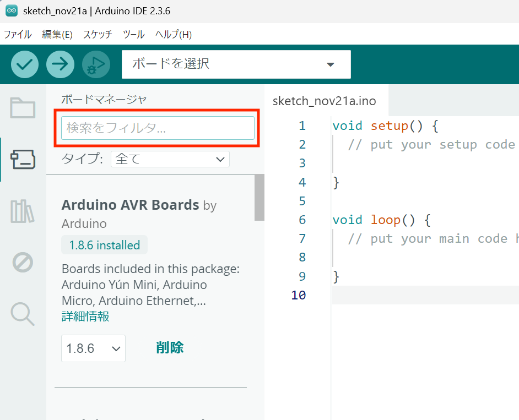Open the Library Manager books icon
The width and height of the screenshot is (519, 420).
(x=23, y=211)
